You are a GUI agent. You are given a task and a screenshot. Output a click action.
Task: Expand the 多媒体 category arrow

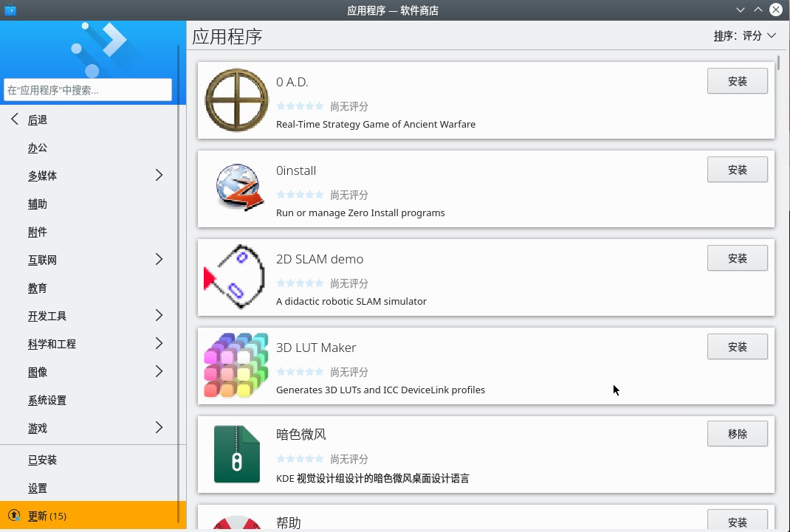coord(159,175)
